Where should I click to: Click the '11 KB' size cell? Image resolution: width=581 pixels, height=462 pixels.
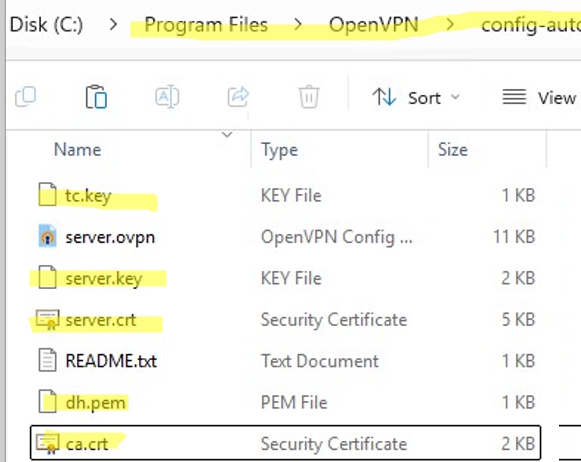click(514, 237)
